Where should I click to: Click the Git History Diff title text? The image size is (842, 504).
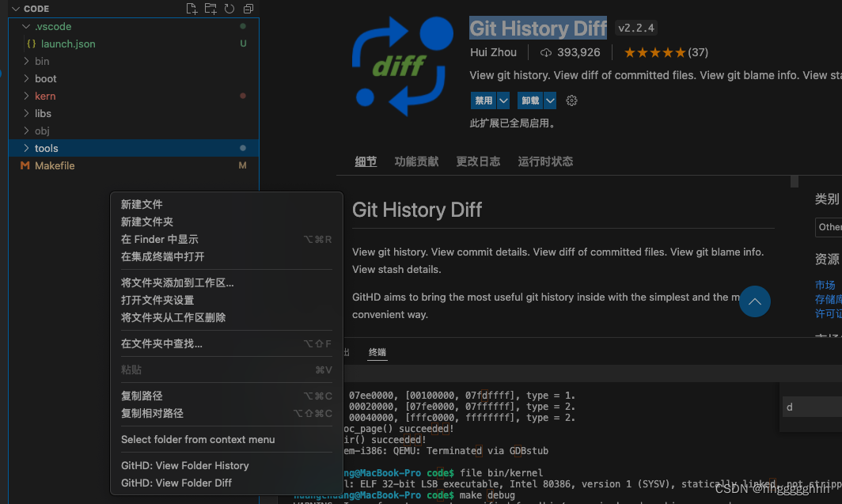[x=538, y=28]
